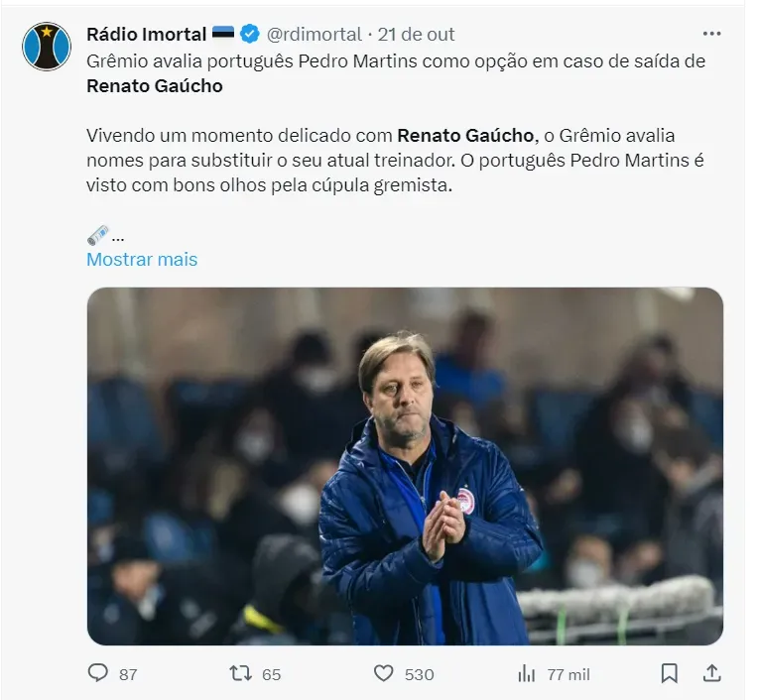759x700 pixels.
Task: Click the 65 reposts count
Action: (271, 674)
